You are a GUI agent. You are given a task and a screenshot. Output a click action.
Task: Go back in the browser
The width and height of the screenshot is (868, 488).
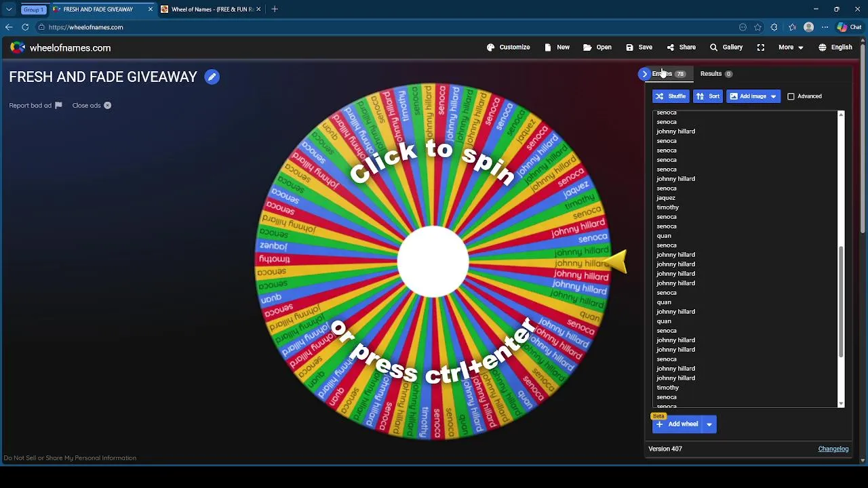[9, 27]
